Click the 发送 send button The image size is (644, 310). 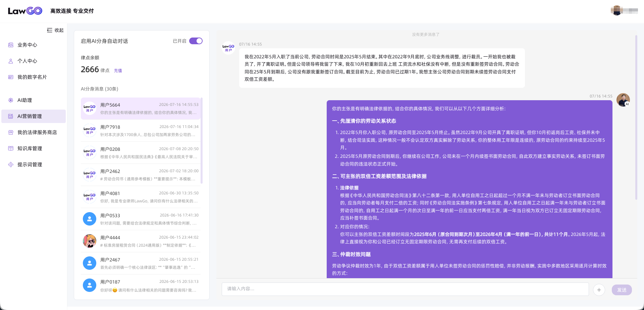click(x=622, y=290)
